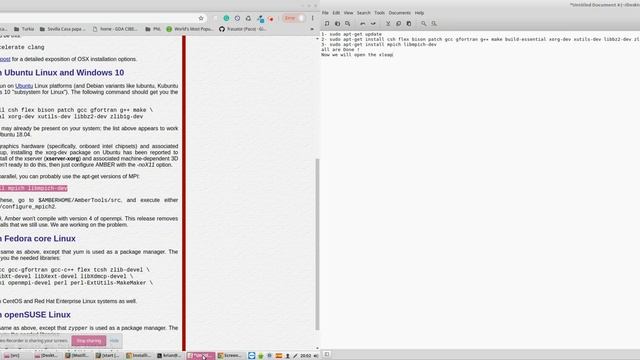
Task: Click the Ubuntu link in the web page
Action: click(x=24, y=86)
